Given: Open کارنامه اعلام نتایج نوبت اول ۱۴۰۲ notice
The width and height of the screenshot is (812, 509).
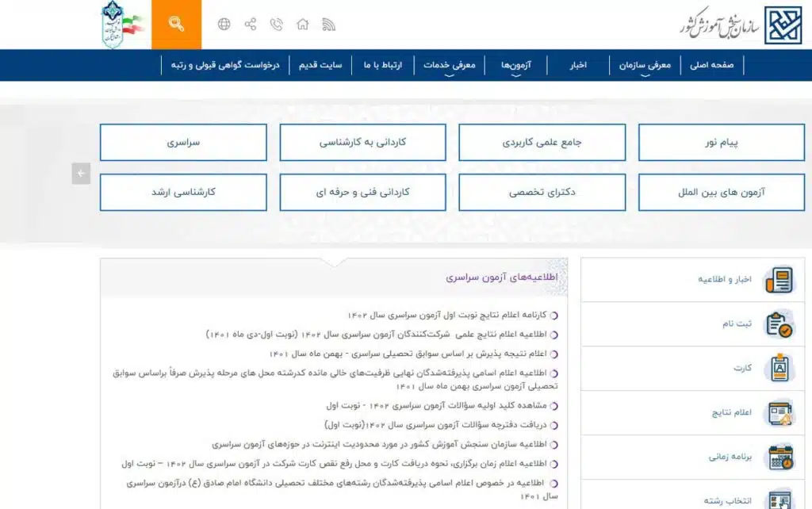Looking at the screenshot, I should (x=447, y=315).
